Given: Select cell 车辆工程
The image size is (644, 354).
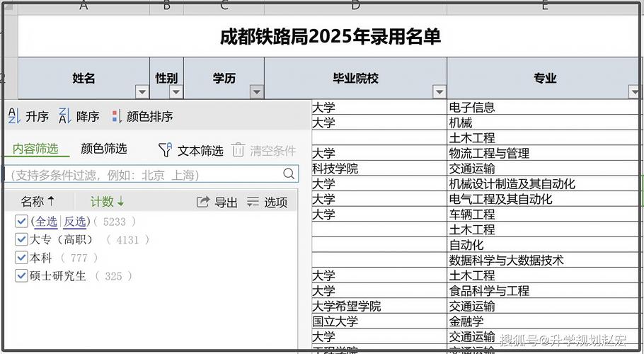Looking at the screenshot, I should pos(543,214).
